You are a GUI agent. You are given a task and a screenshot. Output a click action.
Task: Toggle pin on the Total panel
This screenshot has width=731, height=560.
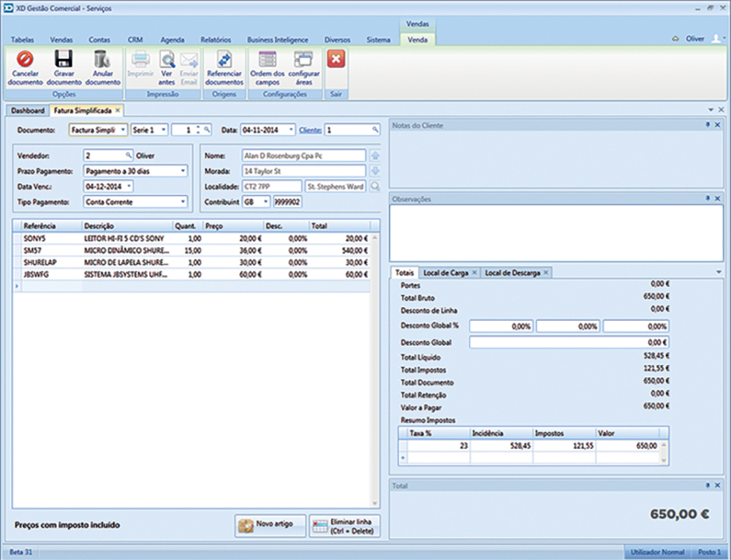click(x=708, y=485)
